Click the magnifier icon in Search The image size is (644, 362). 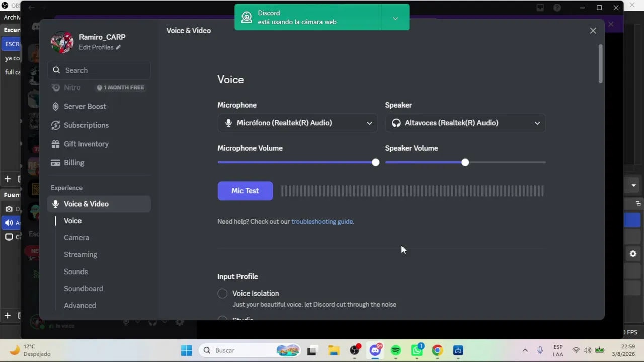tap(56, 70)
